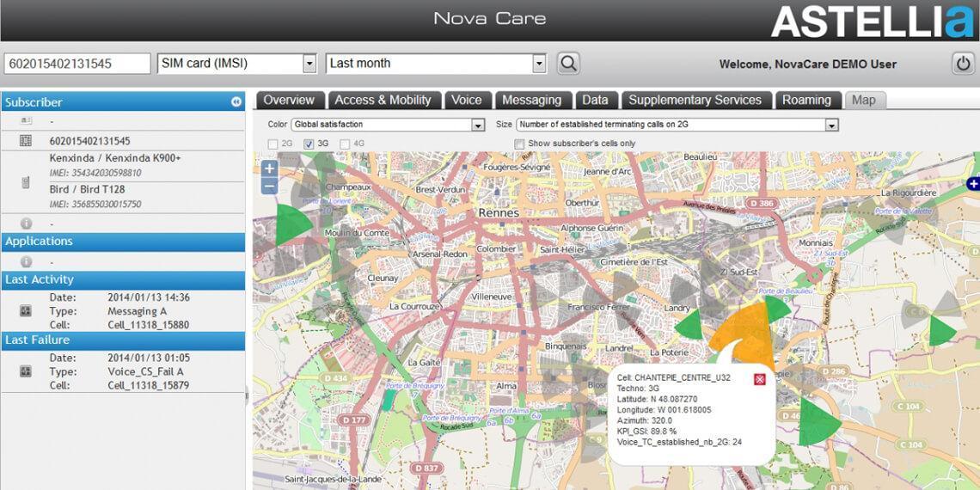The height and width of the screenshot is (490, 980).
Task: Click the ASTELLIA logo
Action: click(872, 21)
